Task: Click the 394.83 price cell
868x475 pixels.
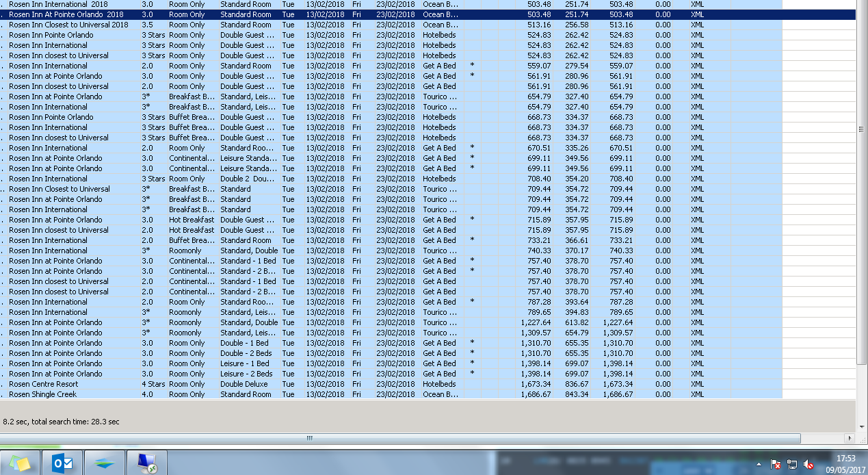Action: 577,312
